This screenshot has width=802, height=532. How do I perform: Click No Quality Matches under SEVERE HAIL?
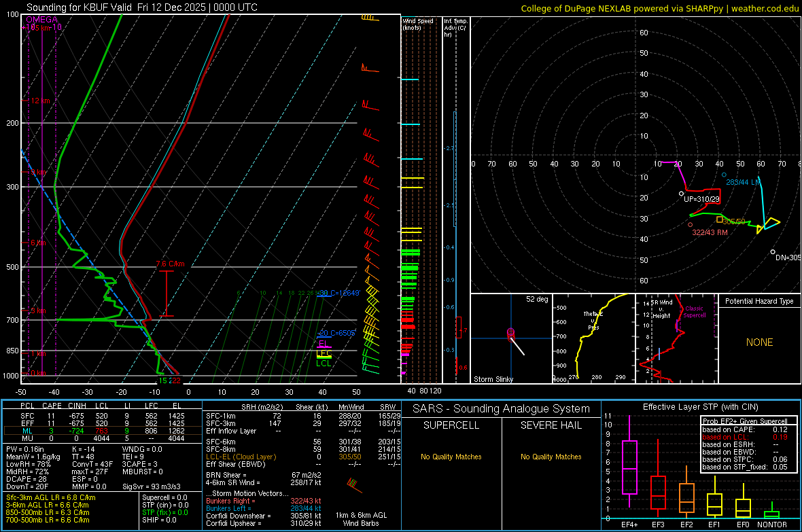tap(551, 457)
